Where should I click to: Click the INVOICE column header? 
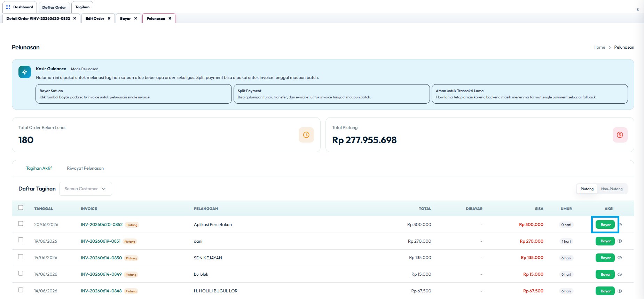pyautogui.click(x=89, y=209)
